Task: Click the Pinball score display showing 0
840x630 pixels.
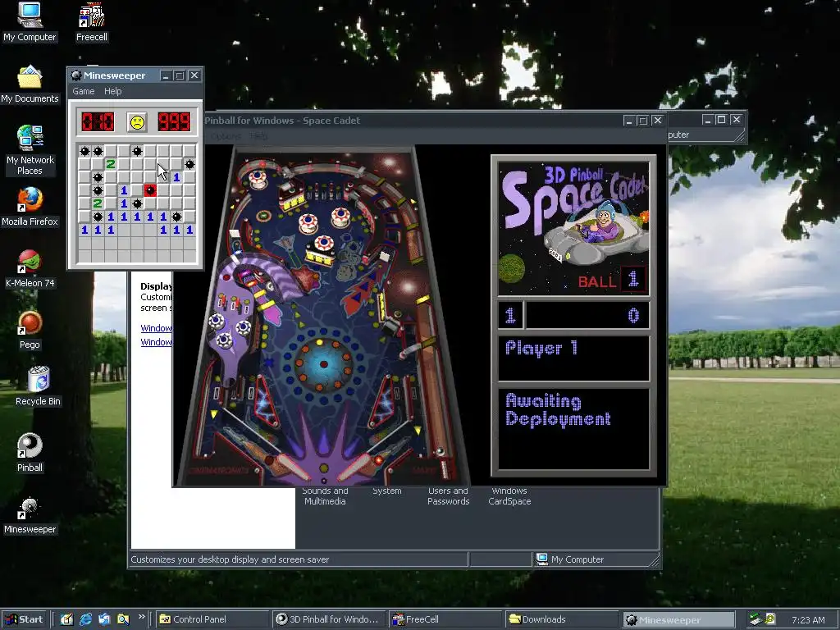Action: 587,315
